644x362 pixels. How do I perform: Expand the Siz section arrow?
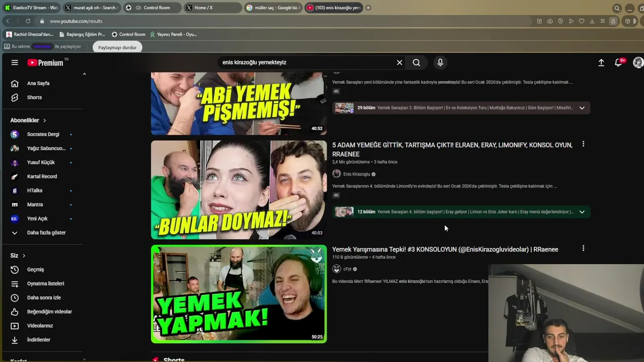click(24, 256)
